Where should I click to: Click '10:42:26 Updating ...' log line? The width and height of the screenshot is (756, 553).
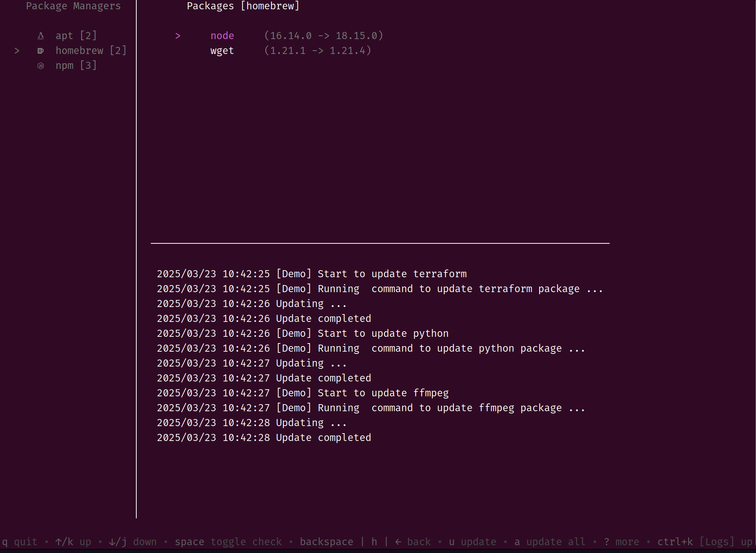point(252,304)
